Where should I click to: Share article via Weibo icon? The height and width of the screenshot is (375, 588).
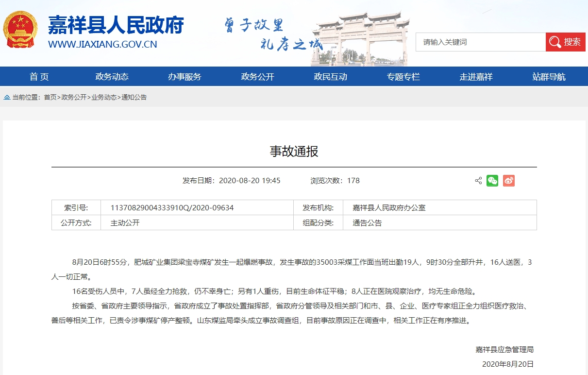(x=508, y=181)
